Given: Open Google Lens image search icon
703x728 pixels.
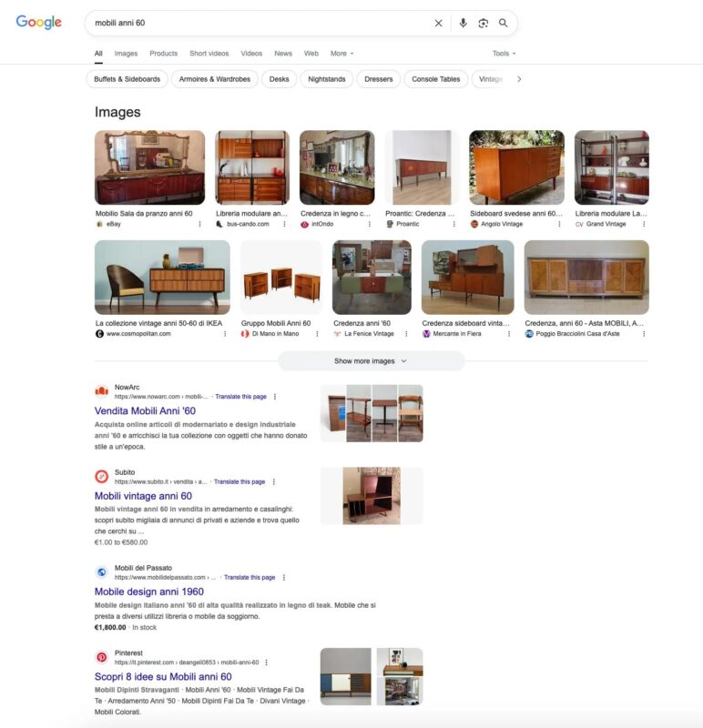Looking at the screenshot, I should 484,24.
